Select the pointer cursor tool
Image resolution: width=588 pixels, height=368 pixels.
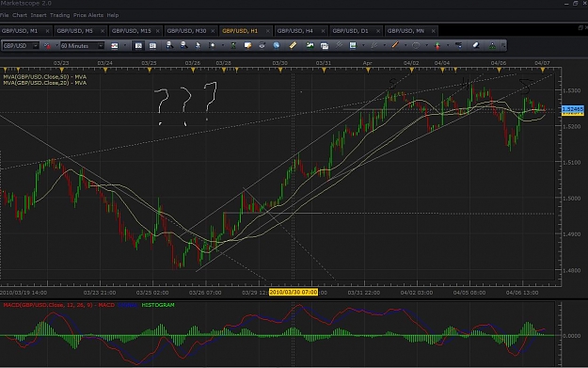pos(198,45)
